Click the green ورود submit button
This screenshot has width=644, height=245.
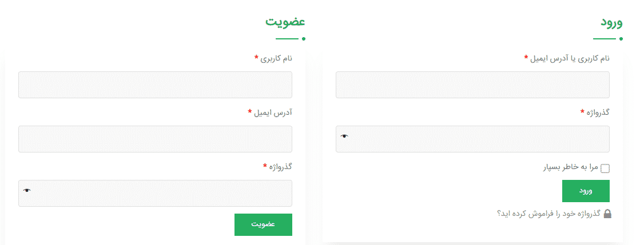[x=586, y=191]
